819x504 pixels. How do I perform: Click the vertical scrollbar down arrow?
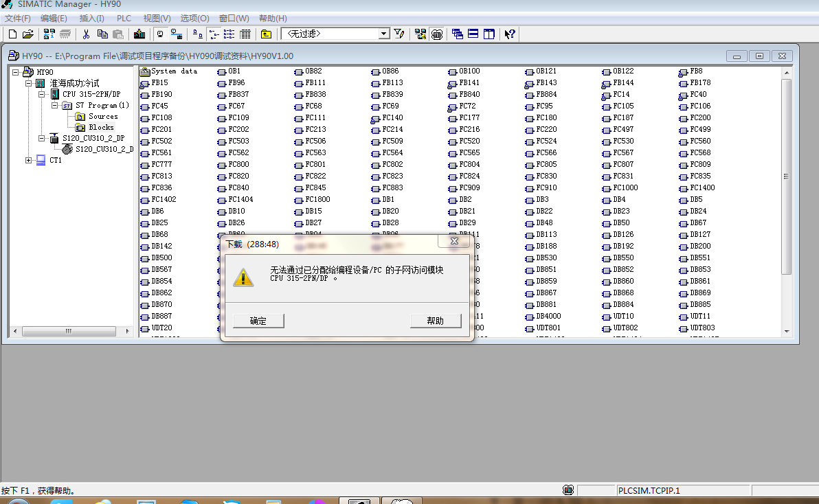787,331
